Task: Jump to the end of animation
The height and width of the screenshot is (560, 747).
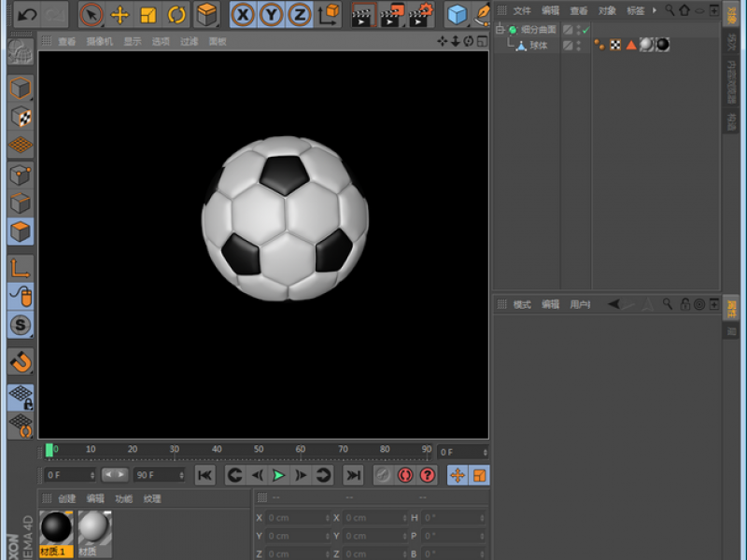Action: pyautogui.click(x=353, y=475)
